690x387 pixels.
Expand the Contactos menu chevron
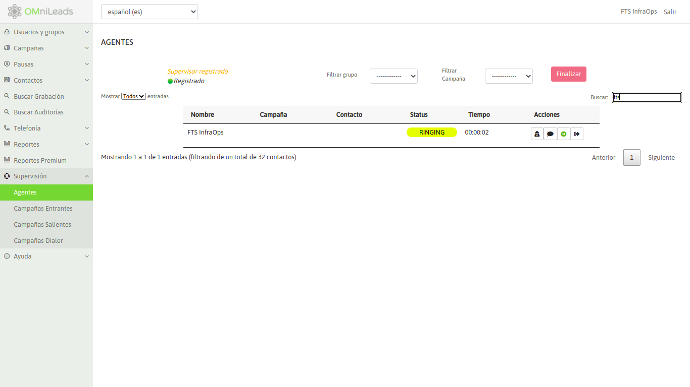tap(87, 80)
